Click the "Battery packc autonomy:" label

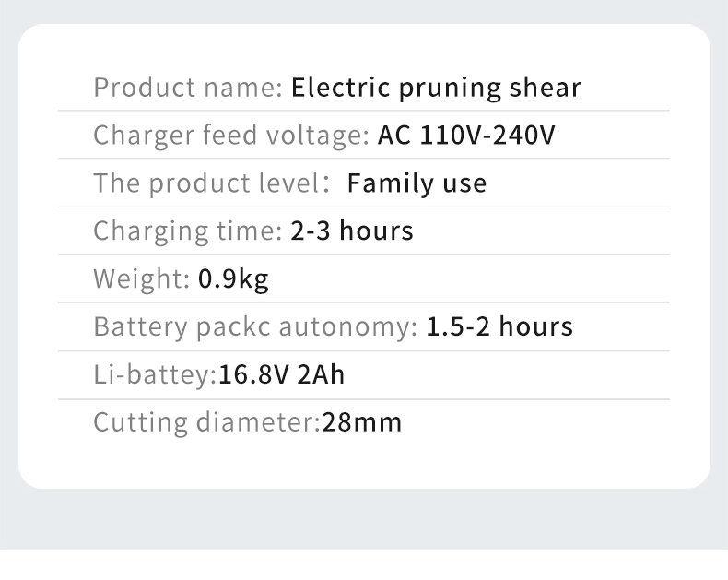tap(256, 326)
